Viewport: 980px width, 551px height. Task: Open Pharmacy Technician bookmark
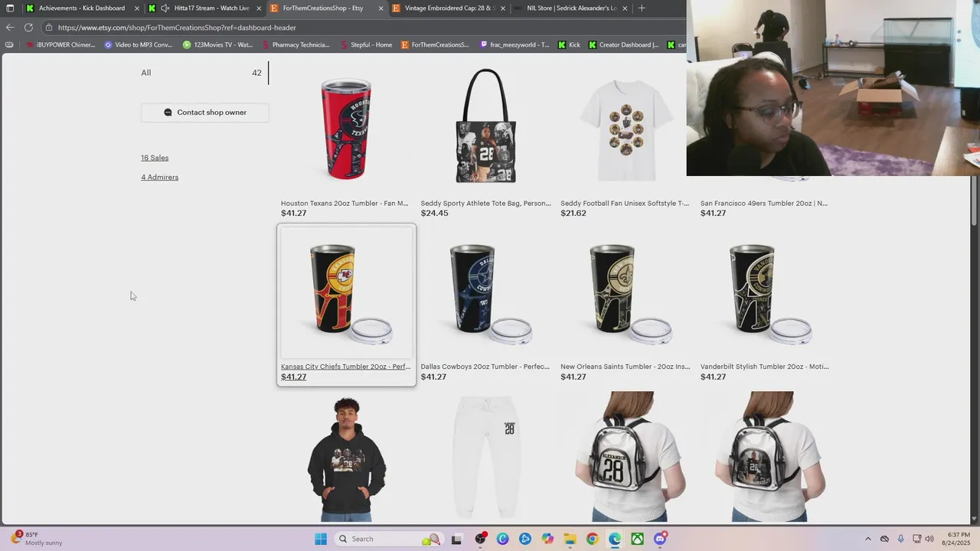tap(296, 45)
